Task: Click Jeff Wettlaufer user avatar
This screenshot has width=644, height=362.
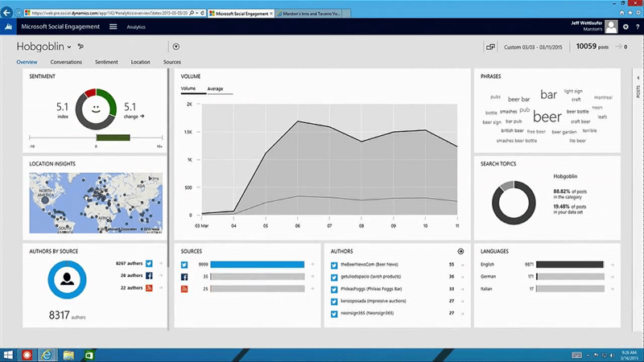Action: coord(611,27)
